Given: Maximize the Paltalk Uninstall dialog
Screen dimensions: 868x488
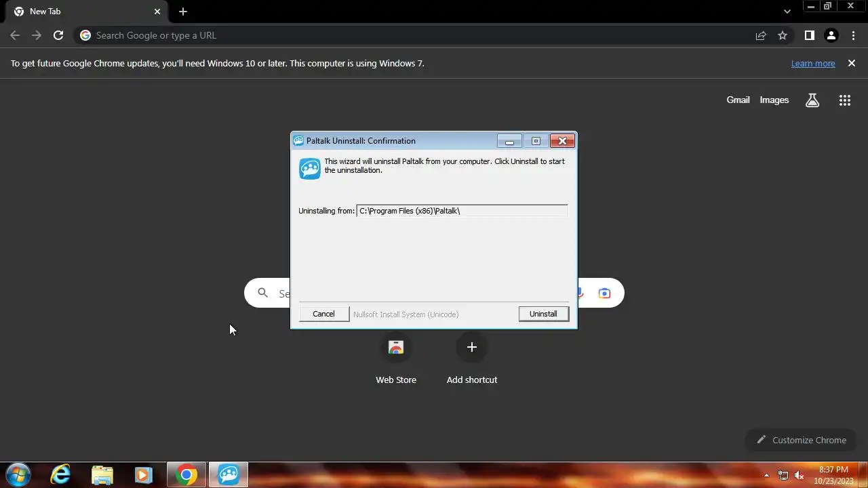Looking at the screenshot, I should pyautogui.click(x=536, y=141).
